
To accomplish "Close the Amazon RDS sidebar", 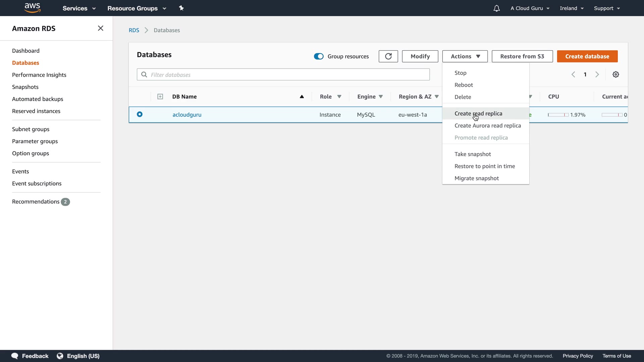I will [100, 28].
